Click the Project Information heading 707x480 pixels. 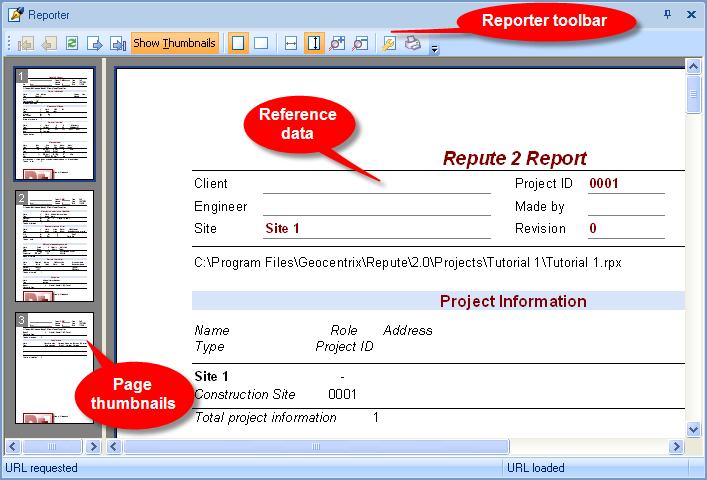click(x=513, y=301)
